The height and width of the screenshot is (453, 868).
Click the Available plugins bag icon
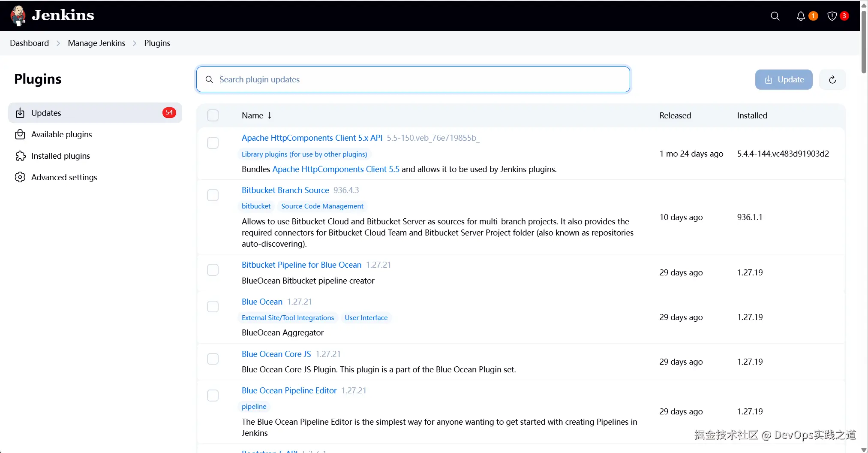pyautogui.click(x=20, y=134)
